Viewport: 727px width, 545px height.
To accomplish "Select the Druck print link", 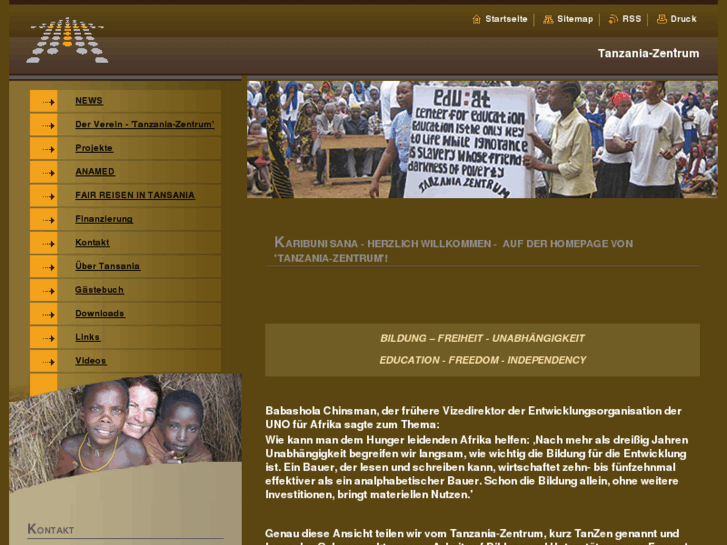I will point(683,19).
